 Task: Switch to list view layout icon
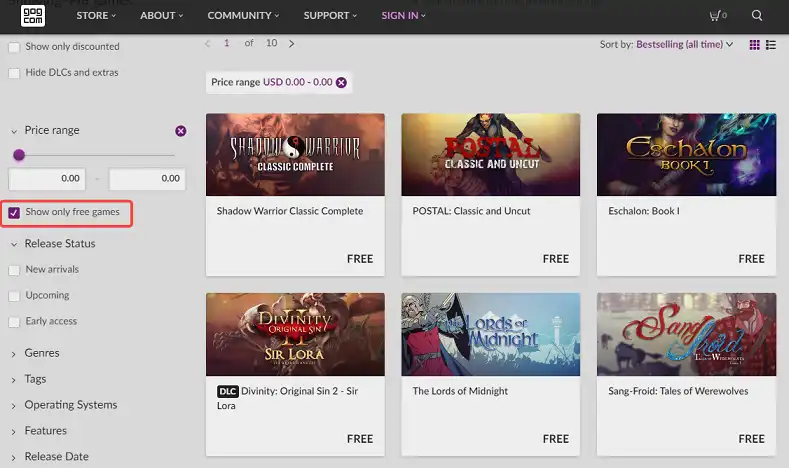tap(771, 45)
